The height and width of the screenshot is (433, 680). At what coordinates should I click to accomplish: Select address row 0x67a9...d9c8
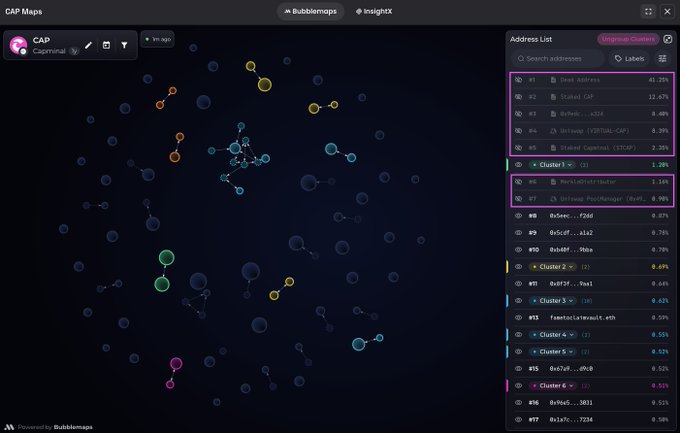coord(592,369)
